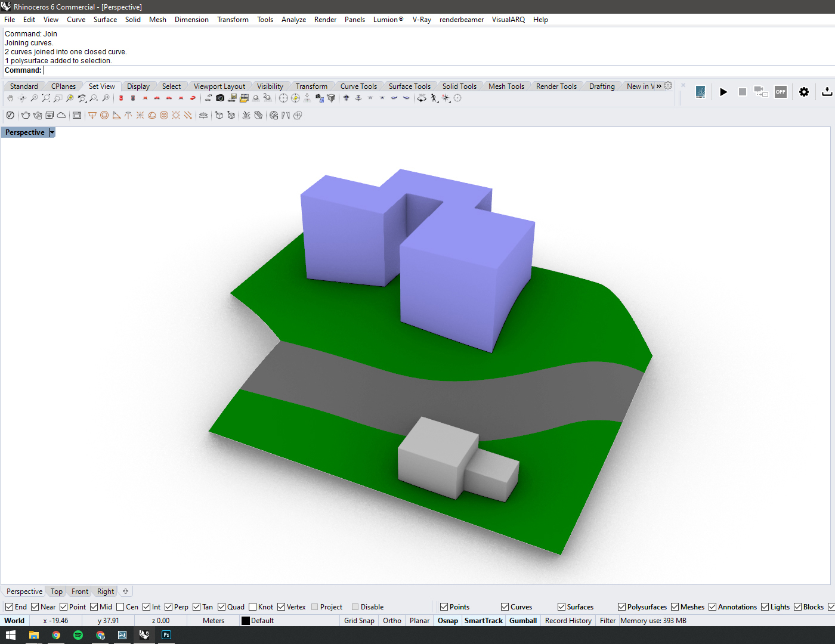Select the Pan view hand tool
835x644 pixels.
10,98
